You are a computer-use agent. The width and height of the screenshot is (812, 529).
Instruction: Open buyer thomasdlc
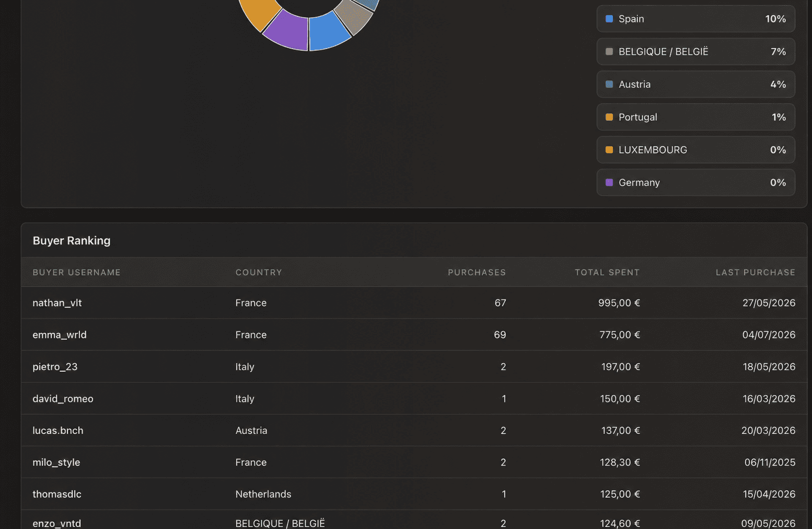57,494
